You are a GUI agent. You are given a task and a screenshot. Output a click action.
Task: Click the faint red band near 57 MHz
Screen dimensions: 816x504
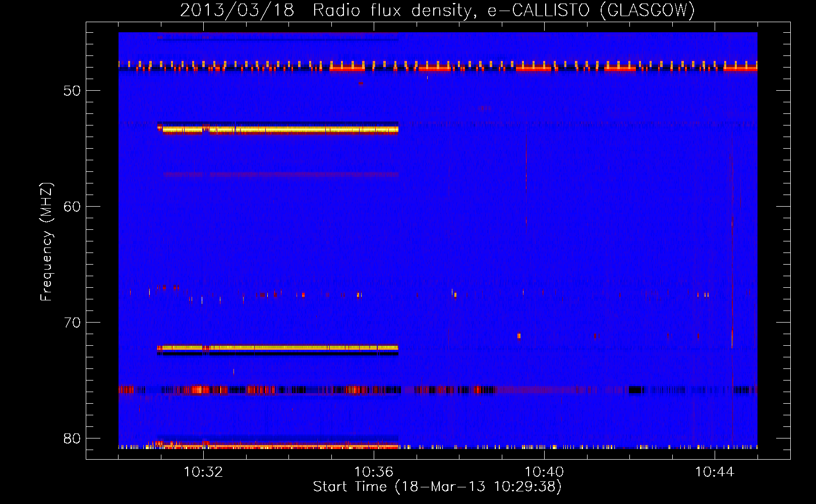281,174
